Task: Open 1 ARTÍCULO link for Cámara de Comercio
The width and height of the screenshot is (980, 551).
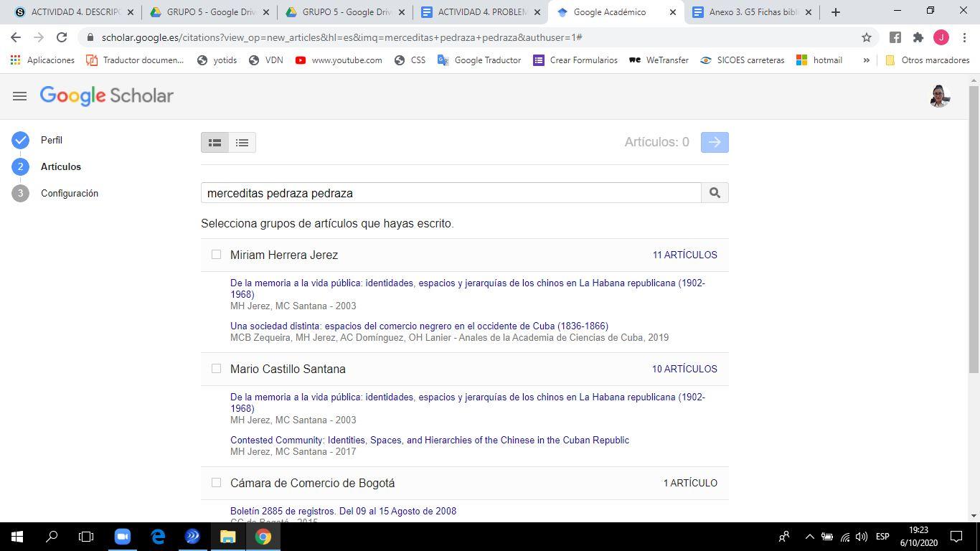Action: tap(690, 483)
